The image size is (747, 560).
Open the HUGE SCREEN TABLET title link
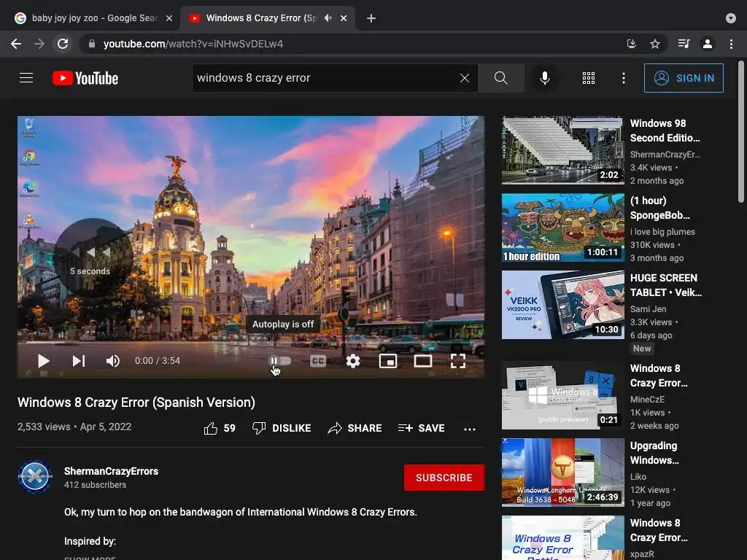click(665, 285)
